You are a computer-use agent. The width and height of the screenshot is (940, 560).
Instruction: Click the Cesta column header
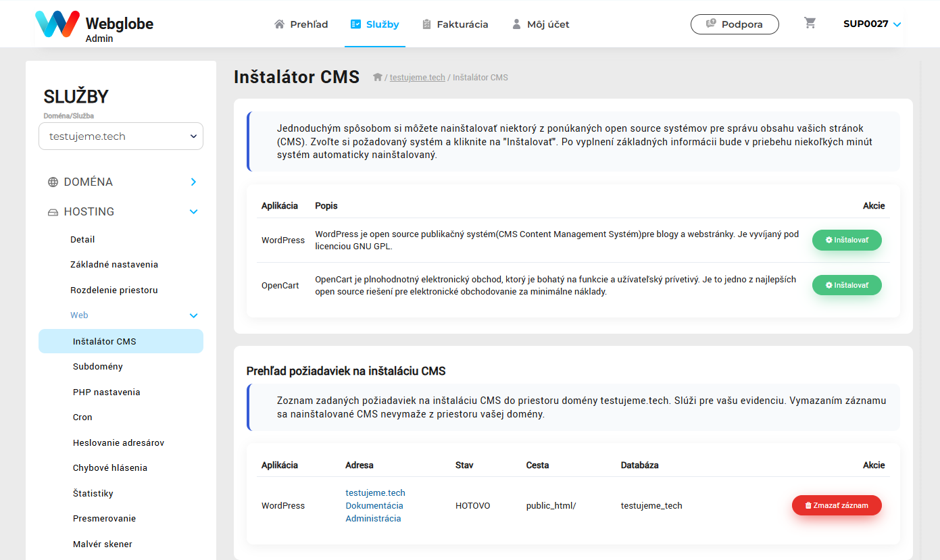click(538, 465)
